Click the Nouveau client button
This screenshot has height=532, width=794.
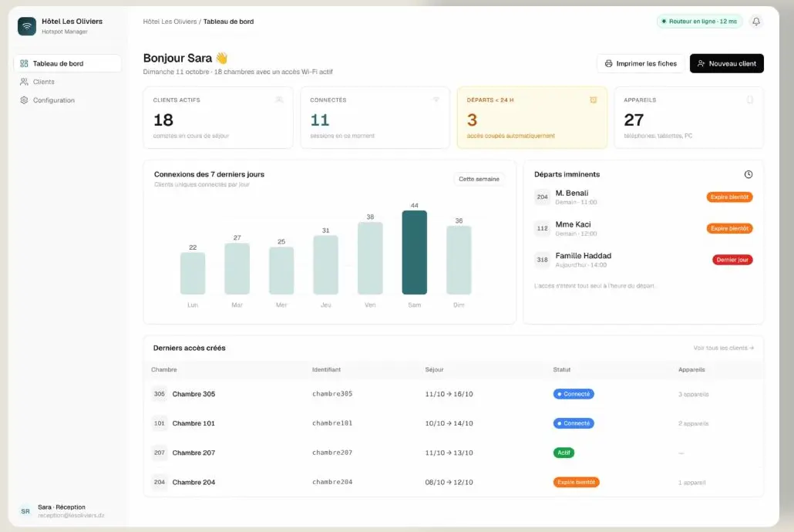click(727, 63)
